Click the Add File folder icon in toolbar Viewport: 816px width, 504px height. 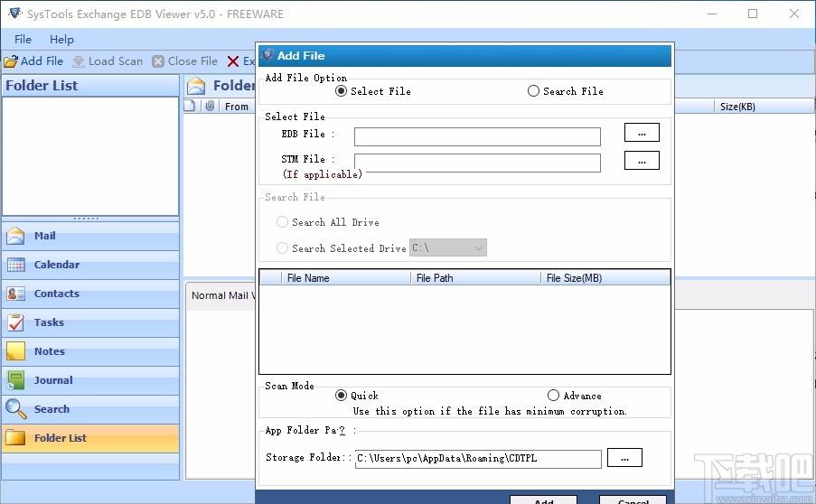pos(11,61)
